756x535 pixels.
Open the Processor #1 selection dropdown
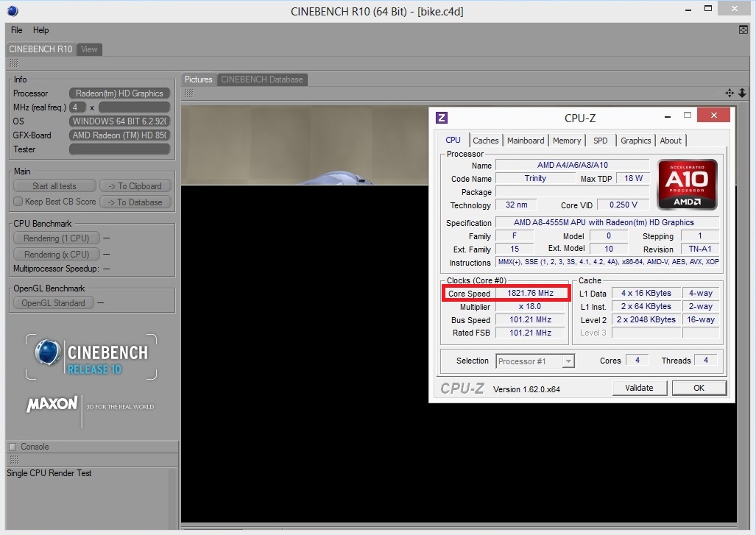coord(535,361)
